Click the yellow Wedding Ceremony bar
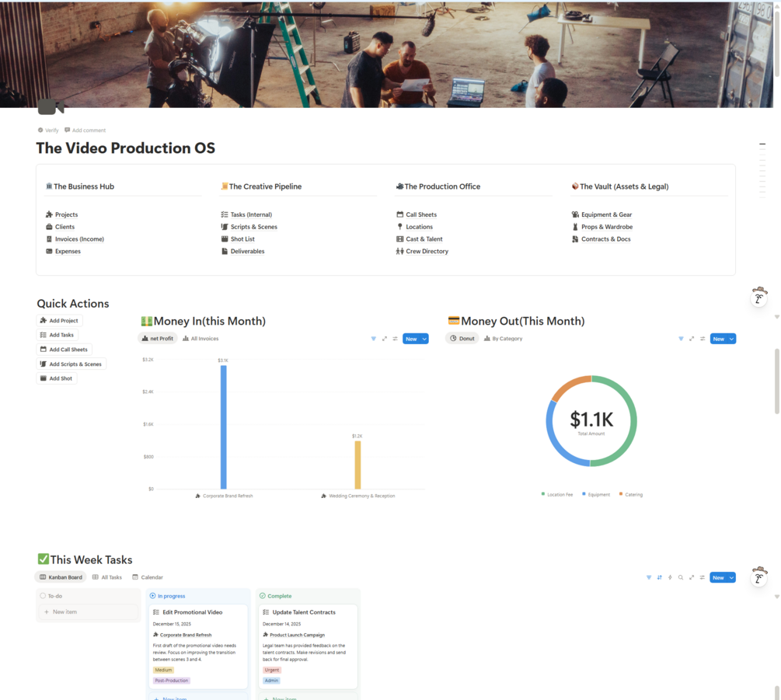The image size is (781, 700). click(x=357, y=465)
